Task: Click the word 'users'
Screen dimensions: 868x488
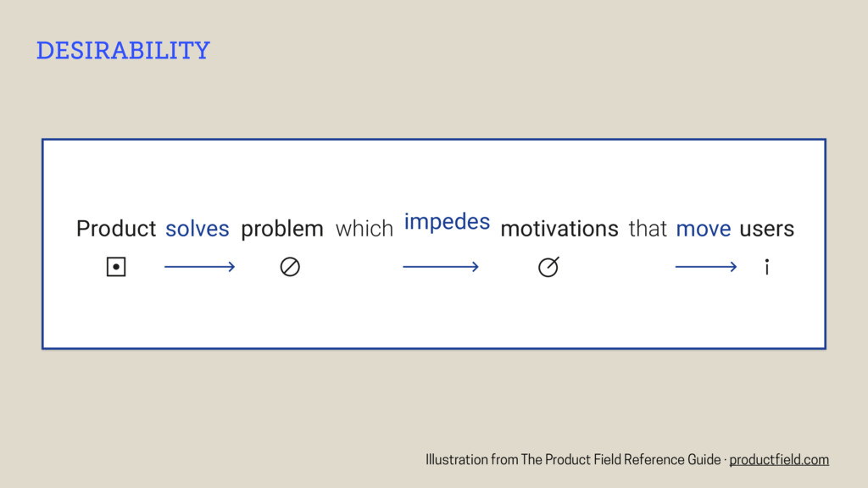Action: (766, 229)
